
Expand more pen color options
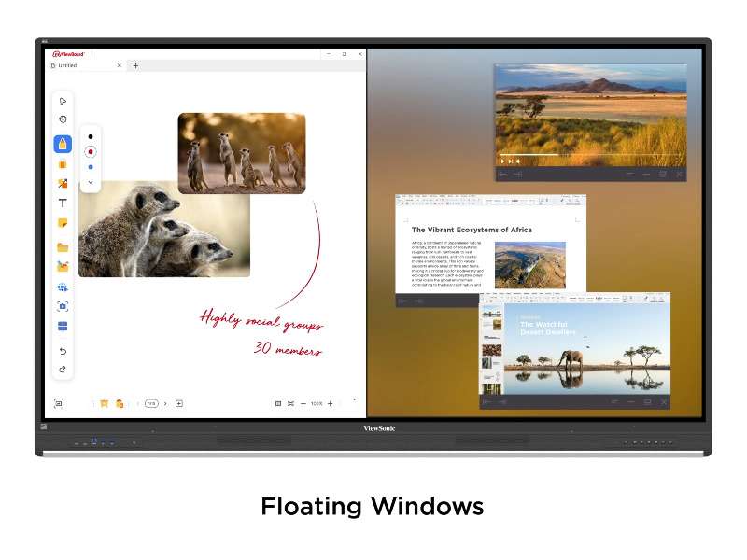tap(91, 182)
